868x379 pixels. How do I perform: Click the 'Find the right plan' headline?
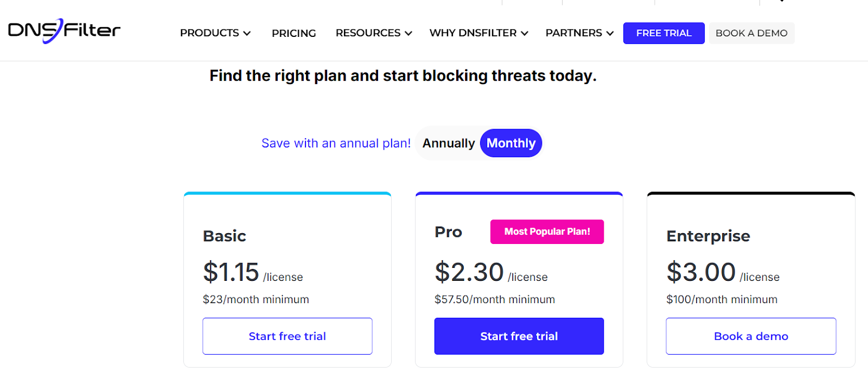coord(403,76)
